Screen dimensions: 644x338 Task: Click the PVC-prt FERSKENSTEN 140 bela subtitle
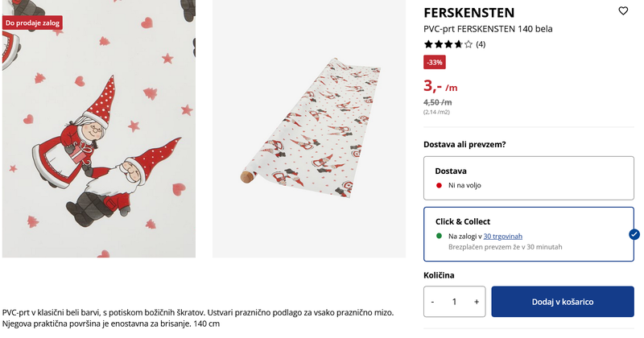pyautogui.click(x=488, y=29)
